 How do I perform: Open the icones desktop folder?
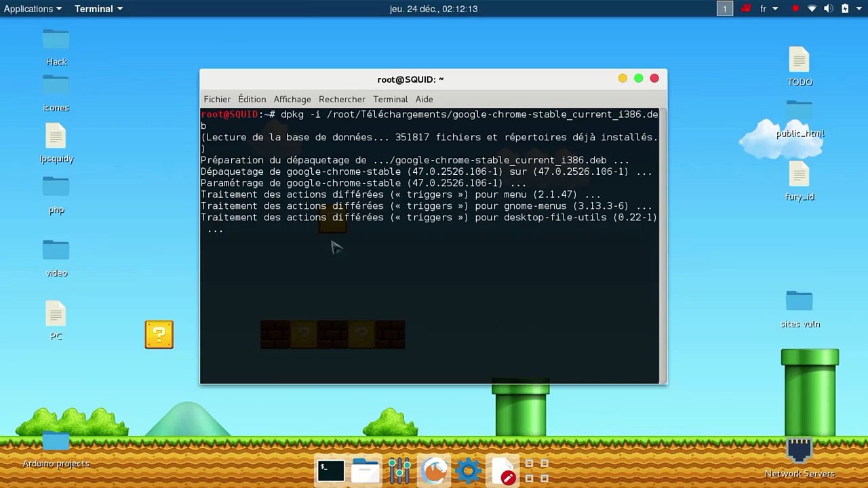click(x=56, y=93)
